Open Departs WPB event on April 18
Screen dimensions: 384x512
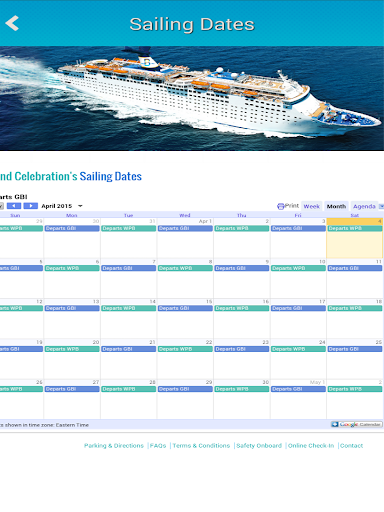tap(355, 308)
